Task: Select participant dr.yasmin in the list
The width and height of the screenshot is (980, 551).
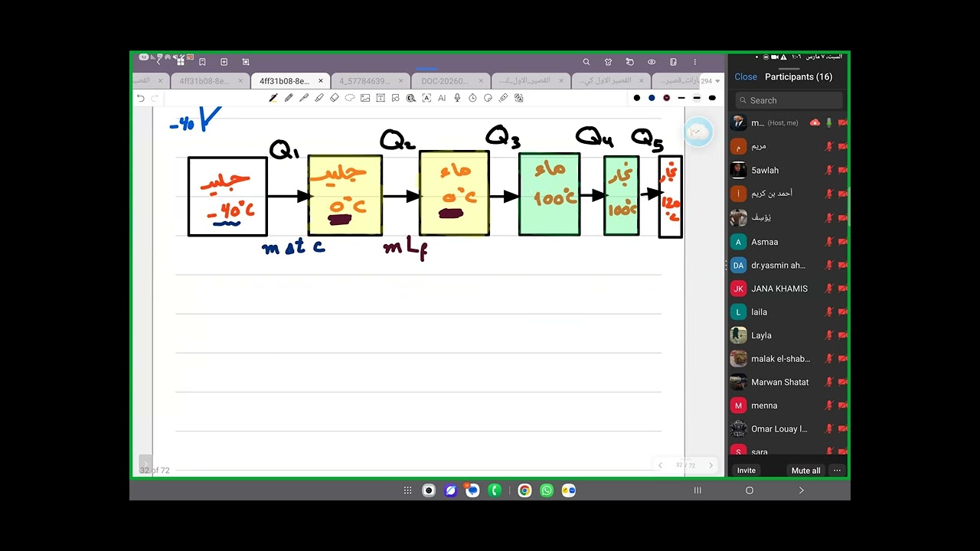Action: pos(789,266)
